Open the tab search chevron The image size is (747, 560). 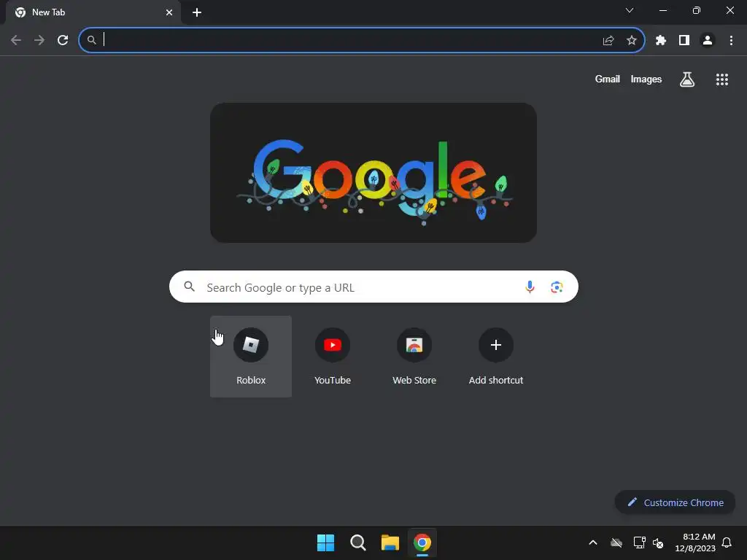[x=630, y=10]
